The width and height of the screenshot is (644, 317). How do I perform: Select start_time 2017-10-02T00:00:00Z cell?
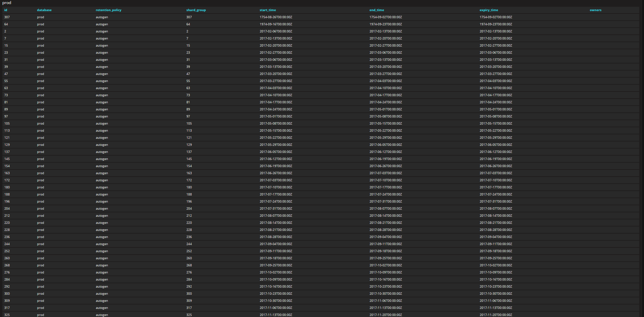click(276, 272)
